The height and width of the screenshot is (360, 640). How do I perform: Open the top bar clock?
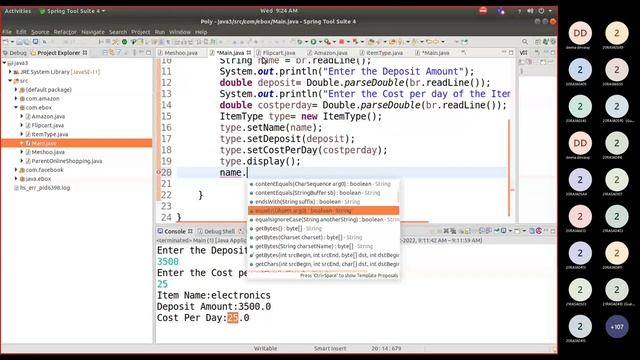[279, 11]
